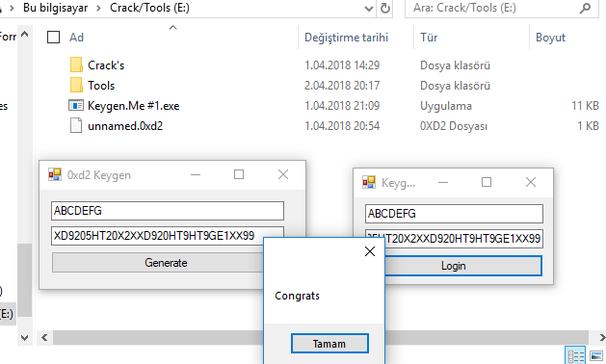
Task: Click Bu bilgisayar in the breadcrumb
Action: [55, 8]
